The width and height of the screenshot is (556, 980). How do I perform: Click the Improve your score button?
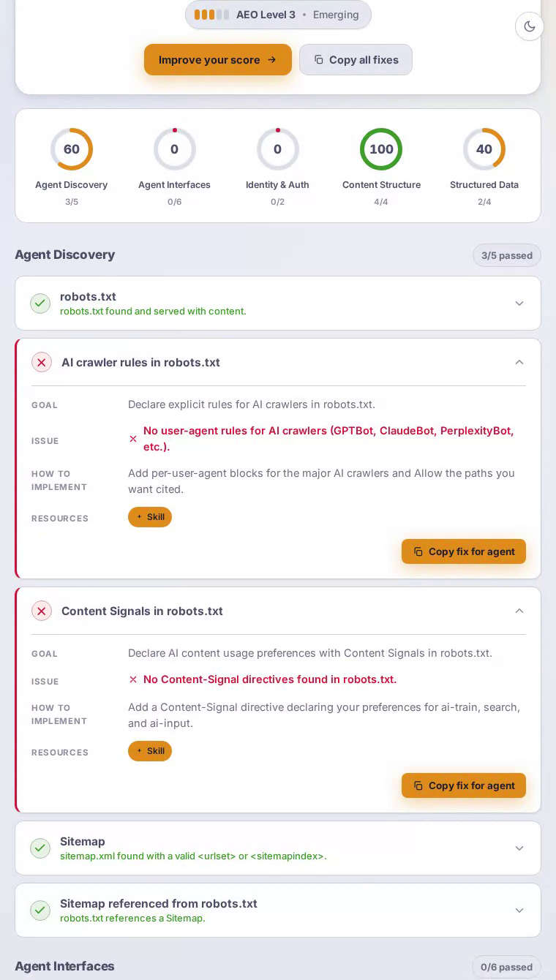[218, 59]
